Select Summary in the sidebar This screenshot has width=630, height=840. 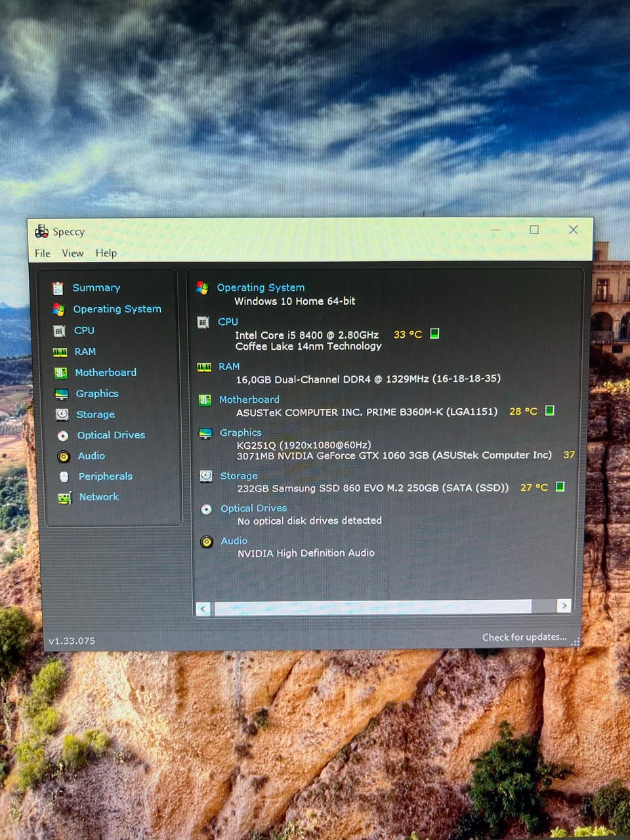96,287
